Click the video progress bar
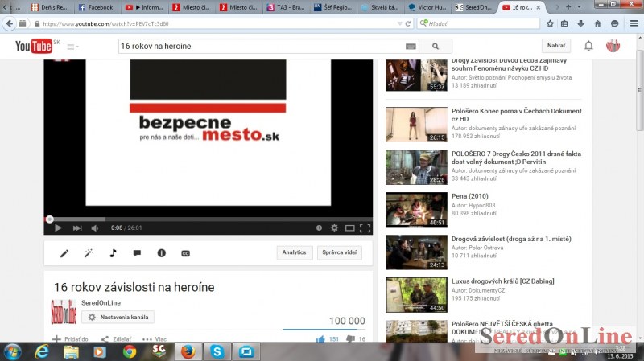The width and height of the screenshot is (644, 361). (x=201, y=219)
